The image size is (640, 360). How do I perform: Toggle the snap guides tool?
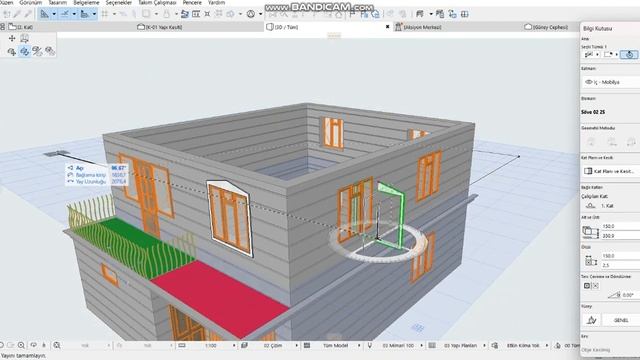pos(64,14)
